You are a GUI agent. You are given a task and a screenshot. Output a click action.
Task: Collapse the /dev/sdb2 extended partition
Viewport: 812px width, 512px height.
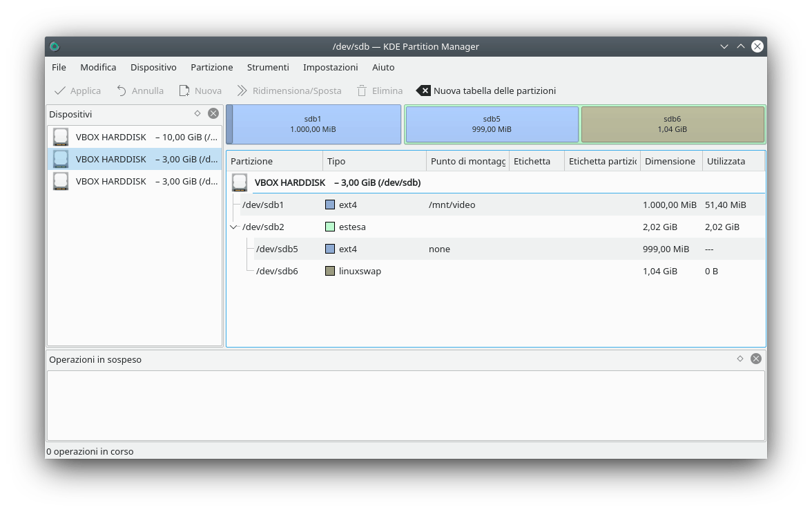coord(234,227)
